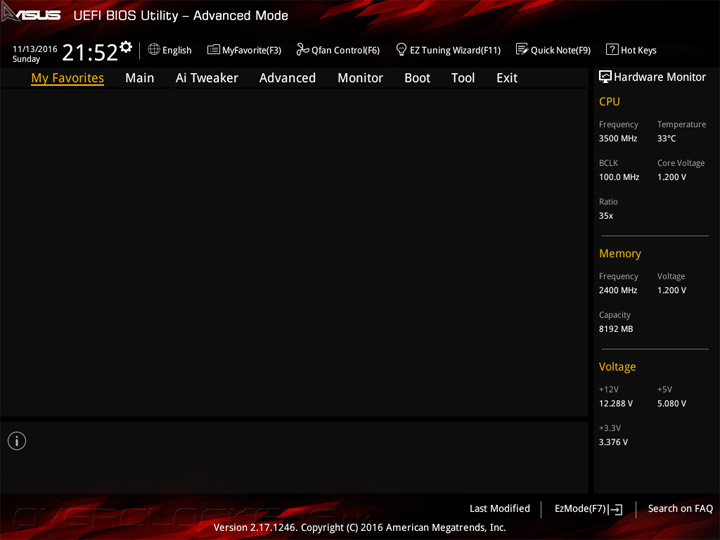
Task: Open the Exit tab
Action: 507,78
